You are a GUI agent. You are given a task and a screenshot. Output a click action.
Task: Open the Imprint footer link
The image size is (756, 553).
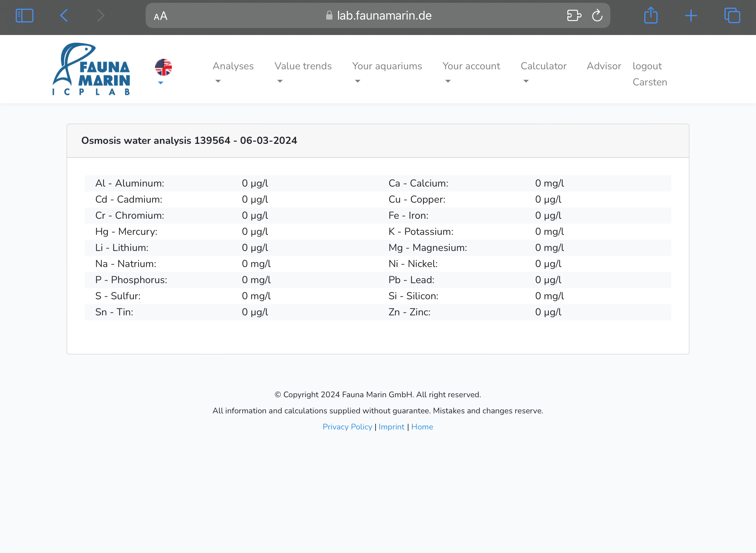click(391, 427)
